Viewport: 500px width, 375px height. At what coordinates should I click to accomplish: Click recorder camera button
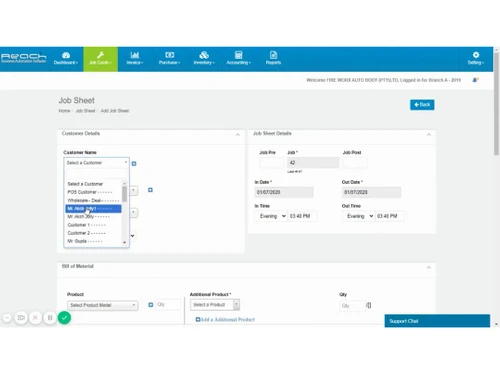pyautogui.click(x=21, y=318)
